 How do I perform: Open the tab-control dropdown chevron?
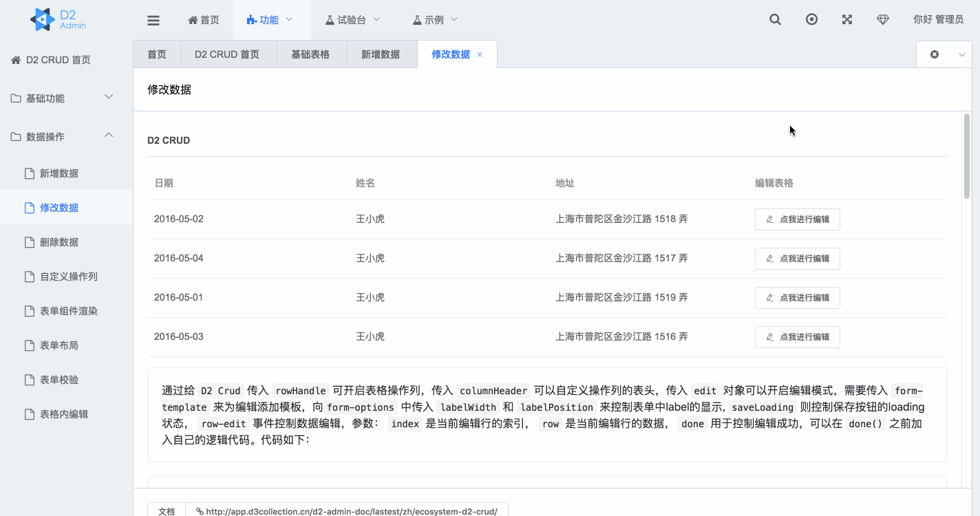coord(962,54)
